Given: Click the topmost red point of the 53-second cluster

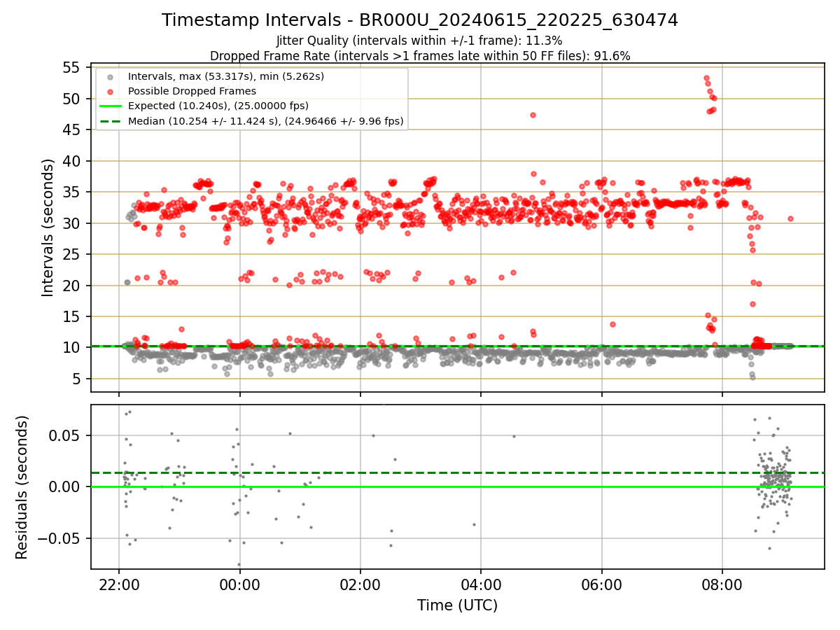Looking at the screenshot, I should 706,78.
